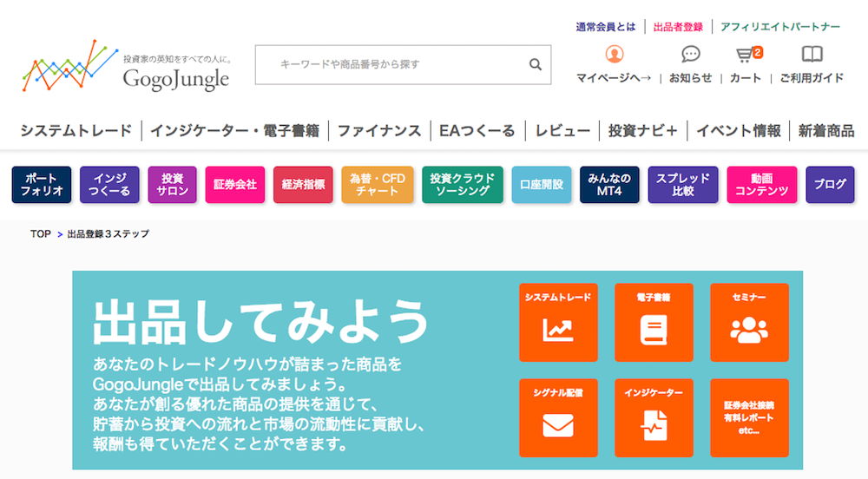
Task: Click 経済指標 red button
Action: [x=303, y=185]
